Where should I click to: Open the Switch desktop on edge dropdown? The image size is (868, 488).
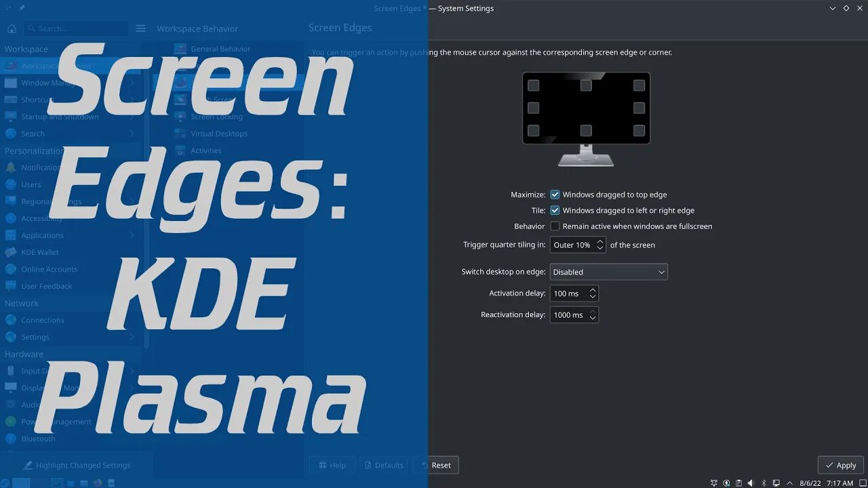(x=609, y=272)
